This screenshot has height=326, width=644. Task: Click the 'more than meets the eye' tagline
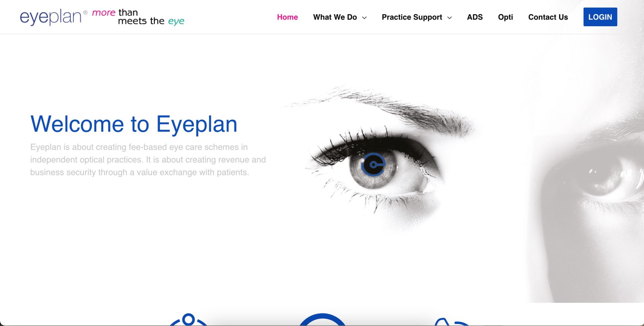click(138, 17)
